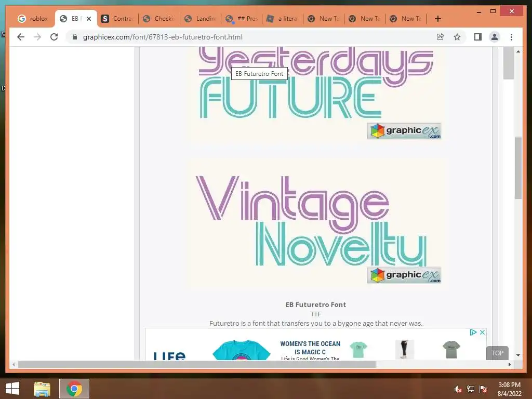Bookmark this page with the star

(x=457, y=37)
